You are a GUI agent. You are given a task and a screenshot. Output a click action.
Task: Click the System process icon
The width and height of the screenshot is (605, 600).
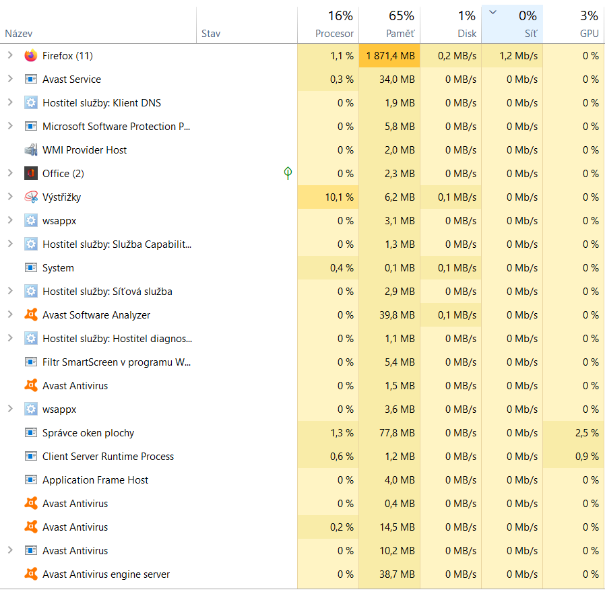click(31, 268)
